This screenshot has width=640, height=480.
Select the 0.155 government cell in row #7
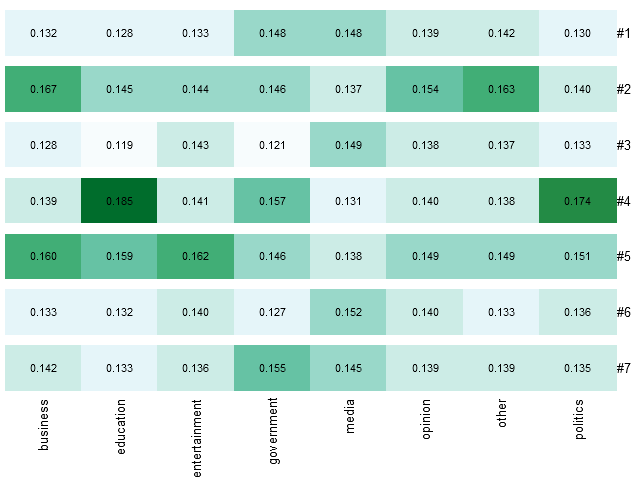[272, 369]
